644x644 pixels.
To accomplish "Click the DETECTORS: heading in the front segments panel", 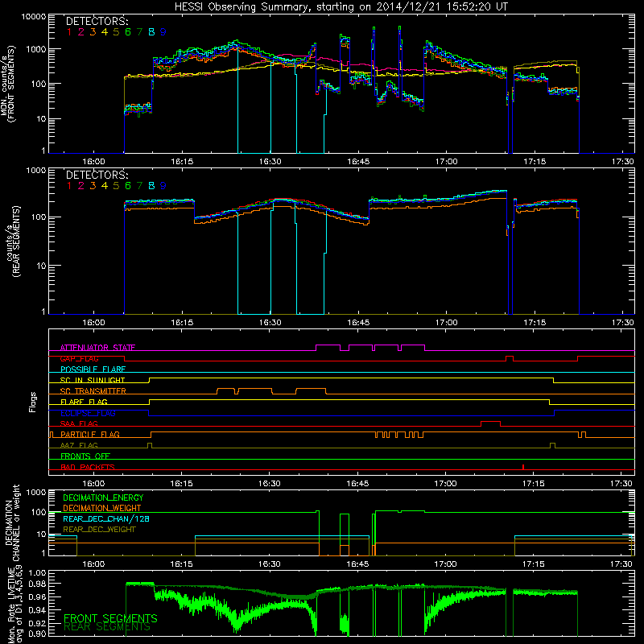I will click(x=97, y=21).
